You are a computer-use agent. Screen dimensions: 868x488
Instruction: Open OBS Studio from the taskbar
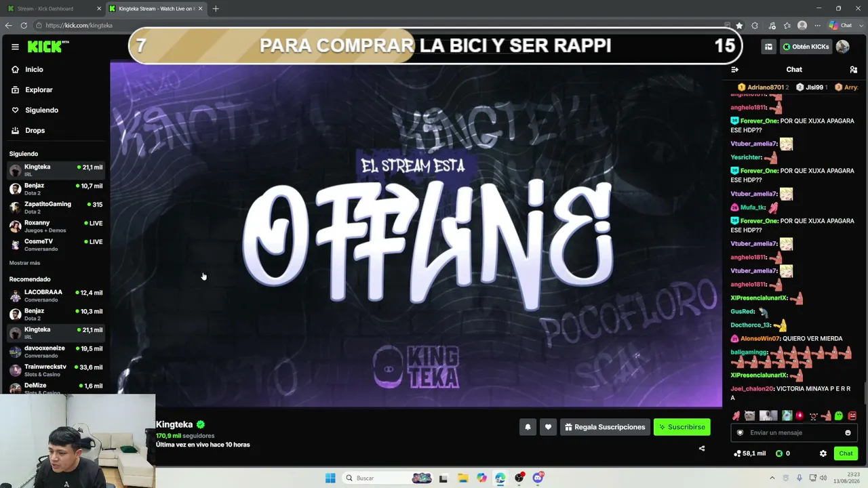(x=519, y=478)
